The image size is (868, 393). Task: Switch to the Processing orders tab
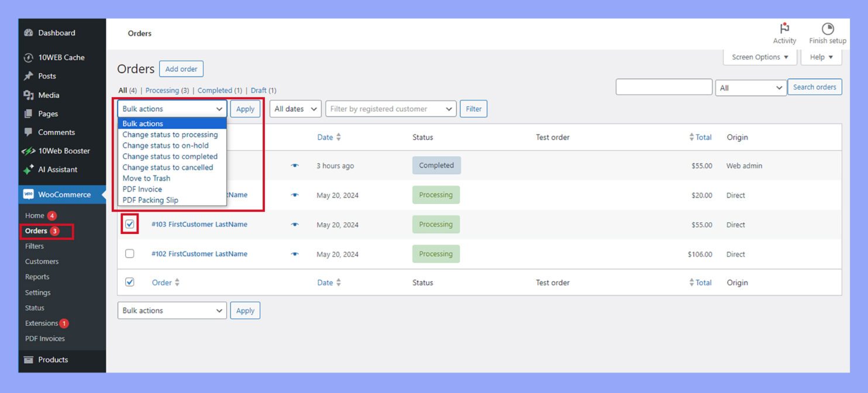167,90
